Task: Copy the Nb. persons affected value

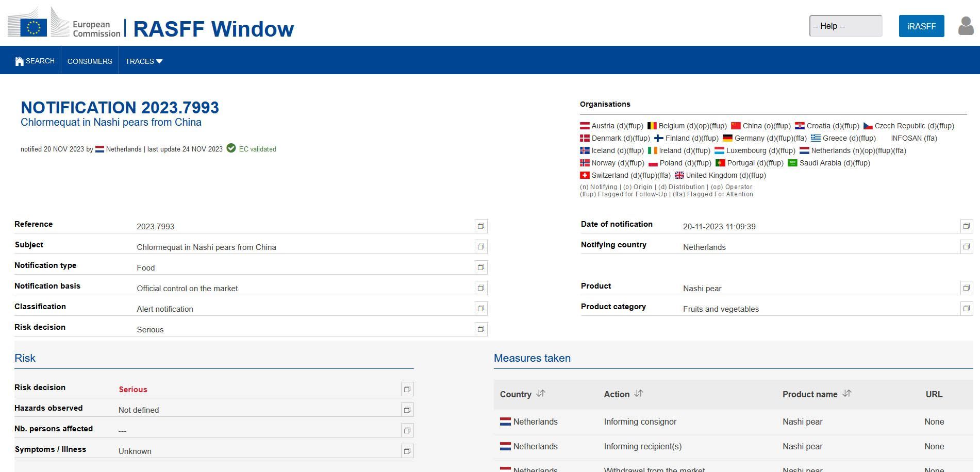Action: tap(407, 430)
